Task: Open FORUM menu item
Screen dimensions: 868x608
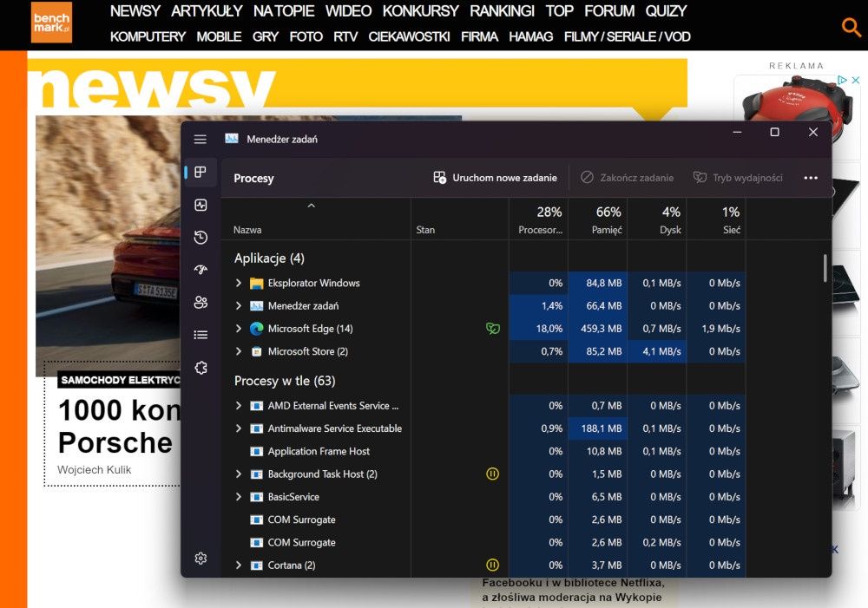Action: (x=609, y=11)
